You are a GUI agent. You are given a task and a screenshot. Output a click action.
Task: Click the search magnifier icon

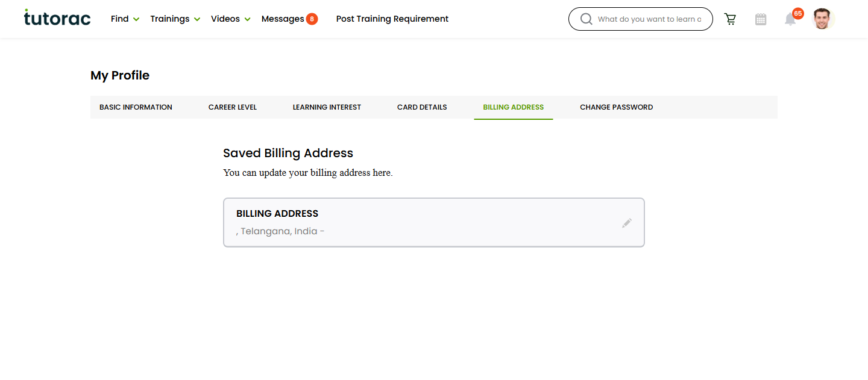click(x=586, y=19)
